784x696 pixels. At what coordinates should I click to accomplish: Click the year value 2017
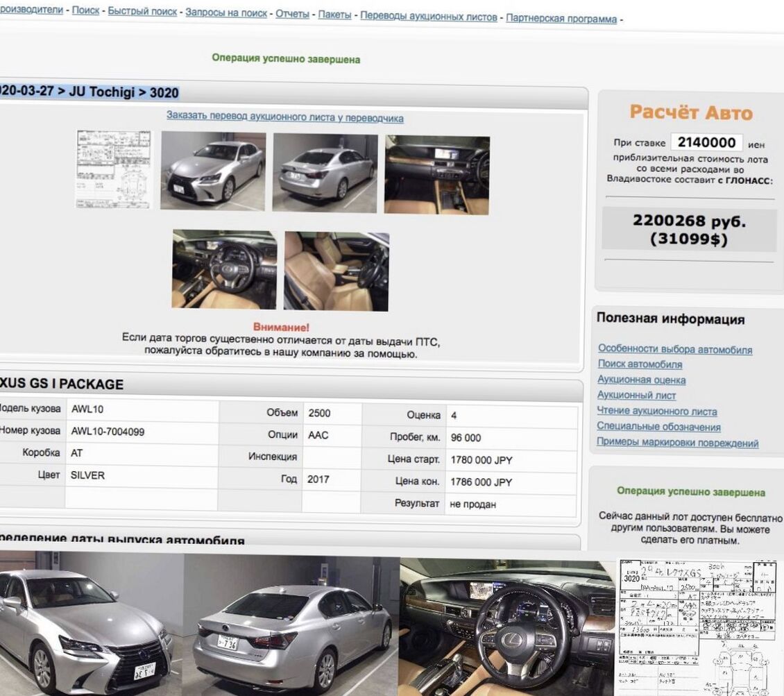[318, 479]
